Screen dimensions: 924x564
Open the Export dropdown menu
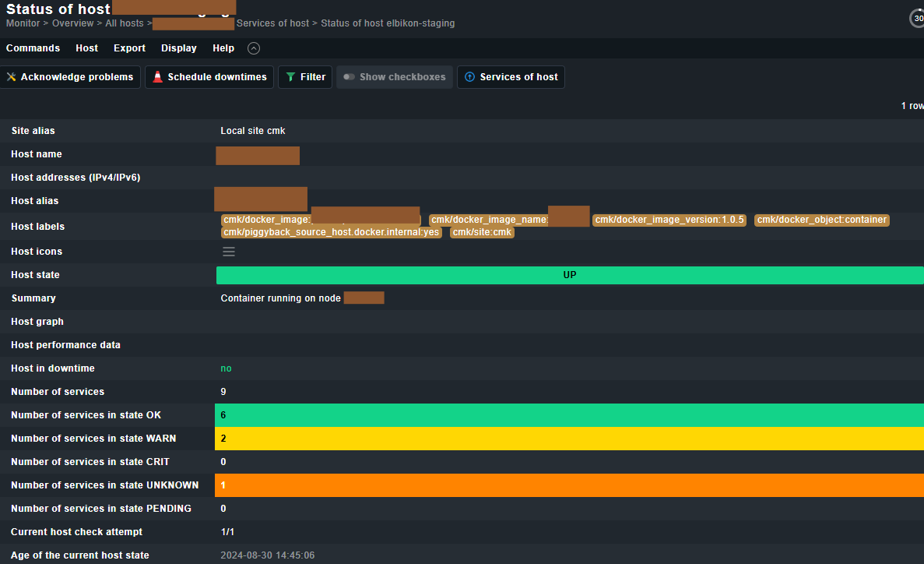point(129,48)
